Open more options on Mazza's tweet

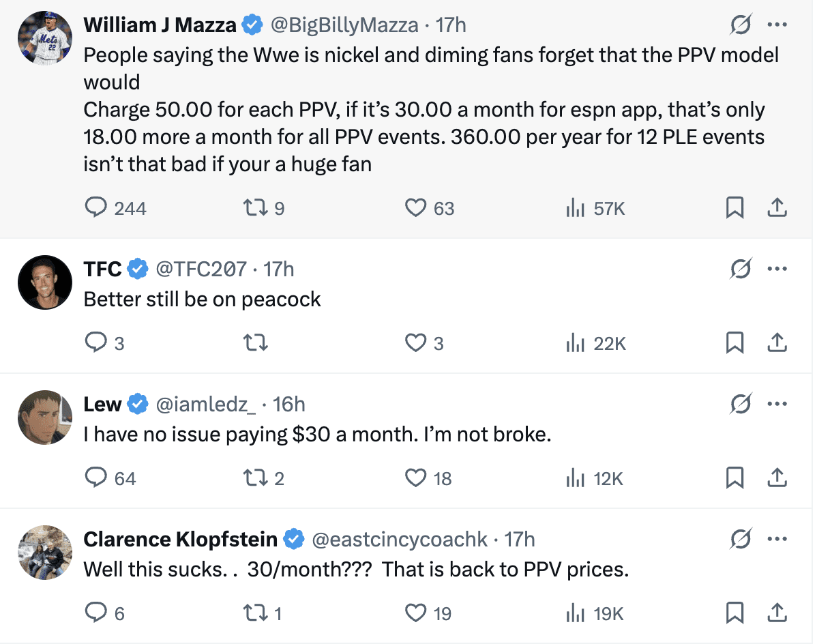pos(777,25)
